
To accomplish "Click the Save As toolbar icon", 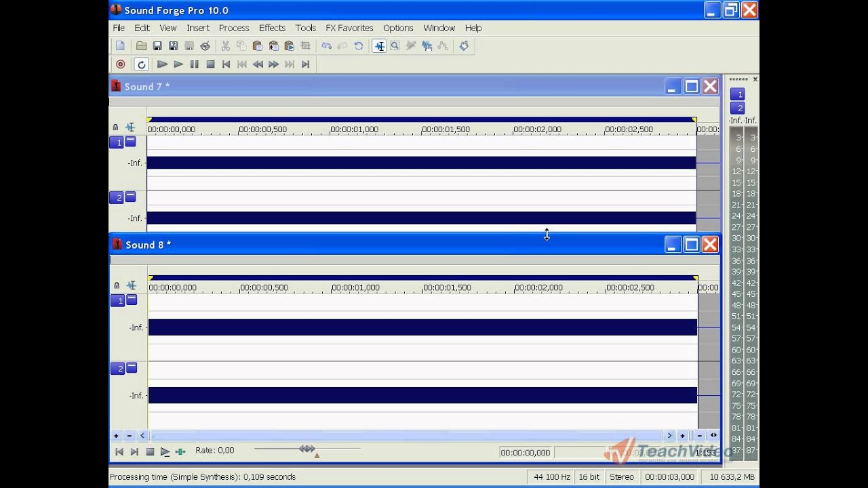I will (173, 46).
